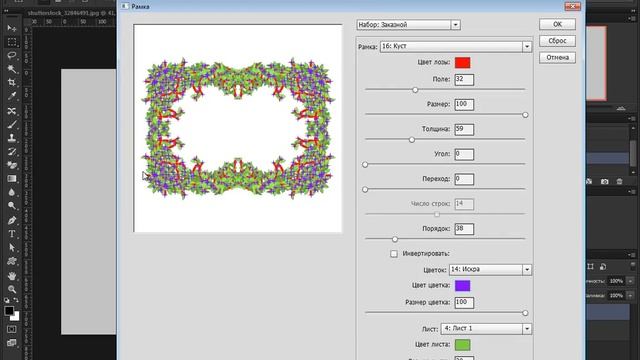Open the Цвет цветка purple color swatch
The image size is (640, 360).
point(462,286)
